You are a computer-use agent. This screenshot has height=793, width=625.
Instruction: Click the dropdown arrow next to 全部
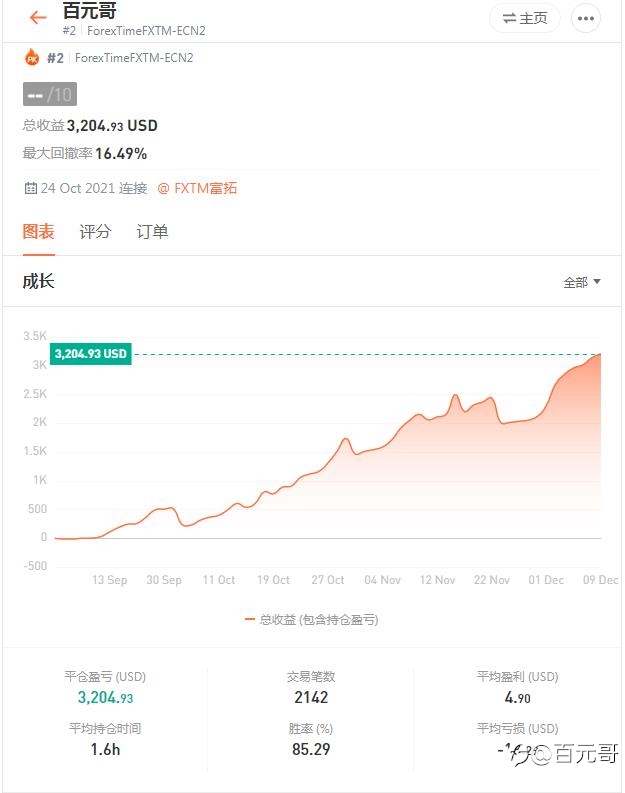(x=597, y=282)
